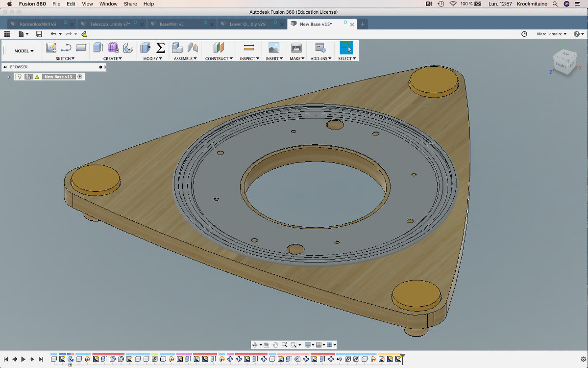Open the CONSTRUCT dropdown menu

219,58
